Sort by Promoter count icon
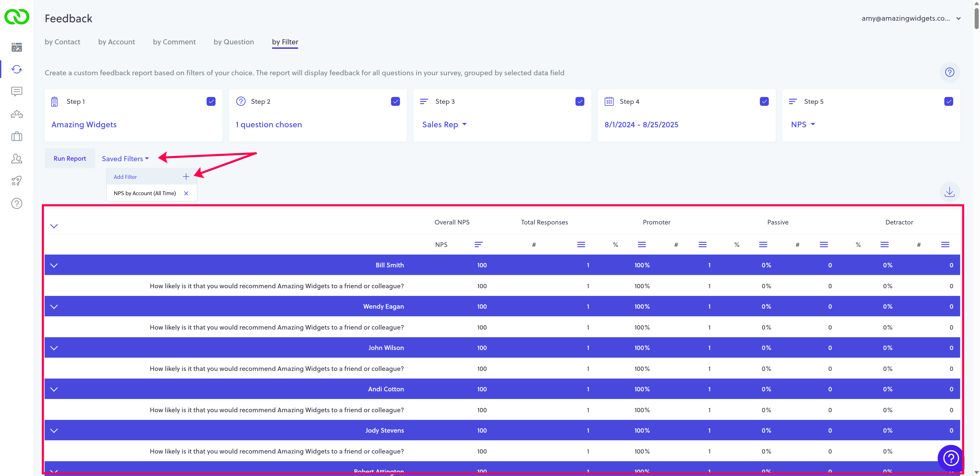The width and height of the screenshot is (980, 476). (703, 245)
